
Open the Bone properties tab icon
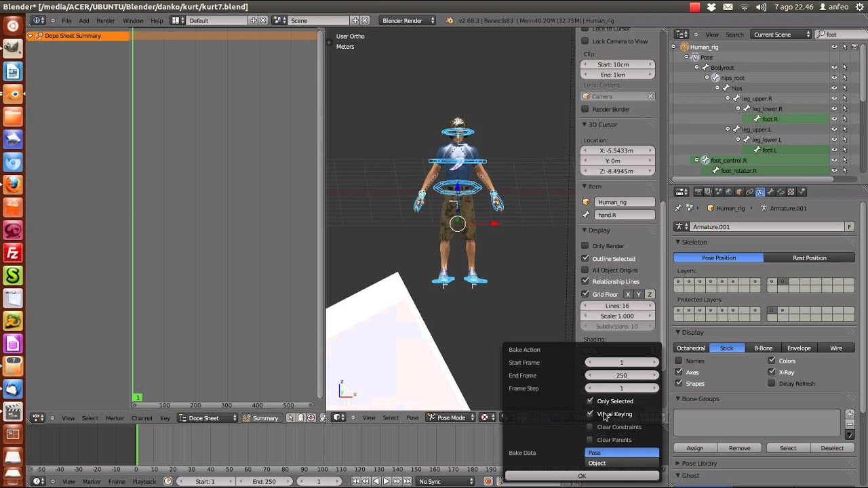pyautogui.click(x=770, y=192)
